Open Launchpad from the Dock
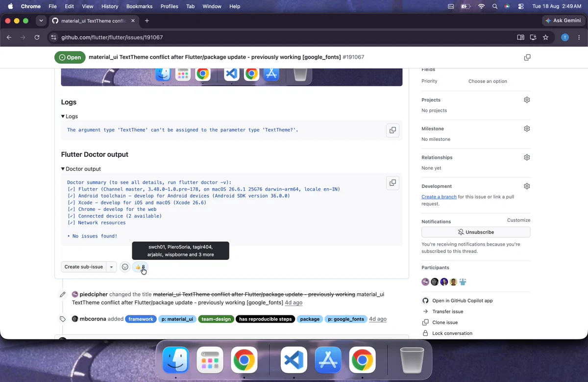588x382 pixels. (x=210, y=360)
